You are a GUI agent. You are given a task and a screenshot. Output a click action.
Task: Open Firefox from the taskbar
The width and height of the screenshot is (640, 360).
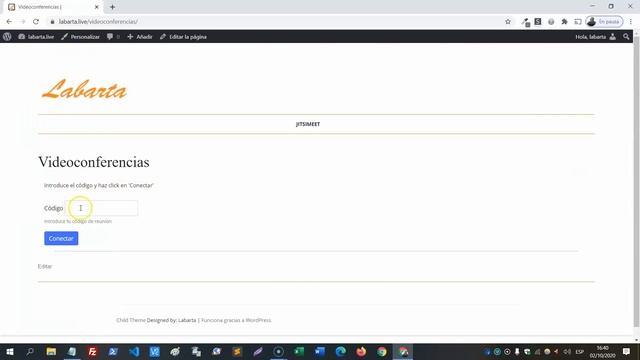(361, 351)
